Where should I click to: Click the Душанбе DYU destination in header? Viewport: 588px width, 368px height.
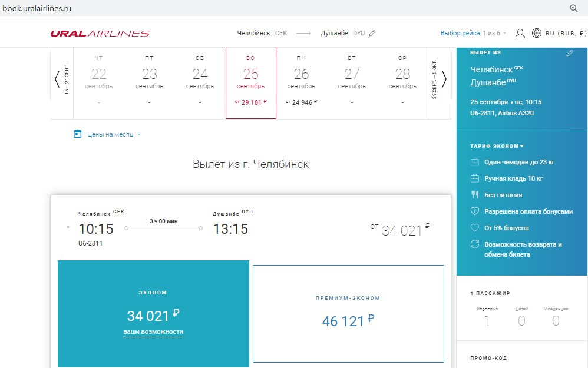pos(342,33)
